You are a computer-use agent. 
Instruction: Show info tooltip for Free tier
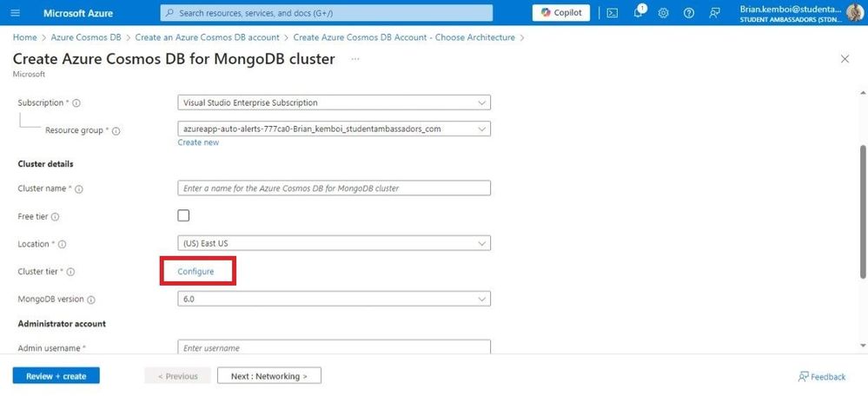point(55,217)
